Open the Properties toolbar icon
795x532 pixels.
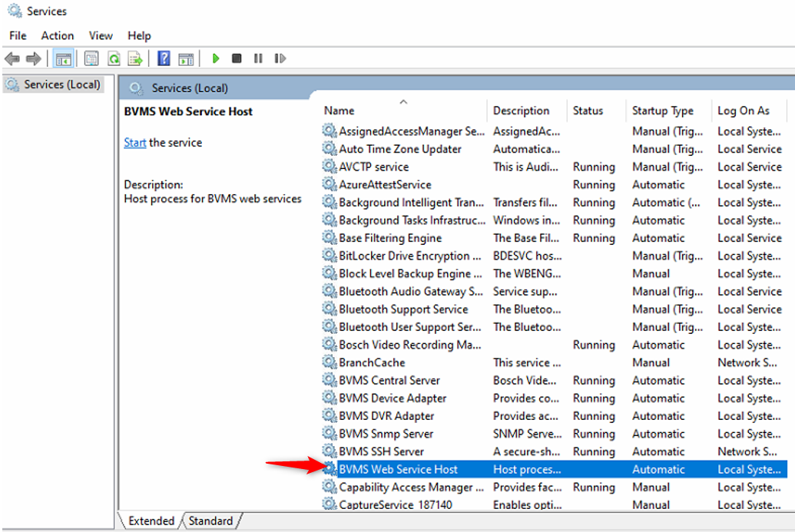coord(91,59)
